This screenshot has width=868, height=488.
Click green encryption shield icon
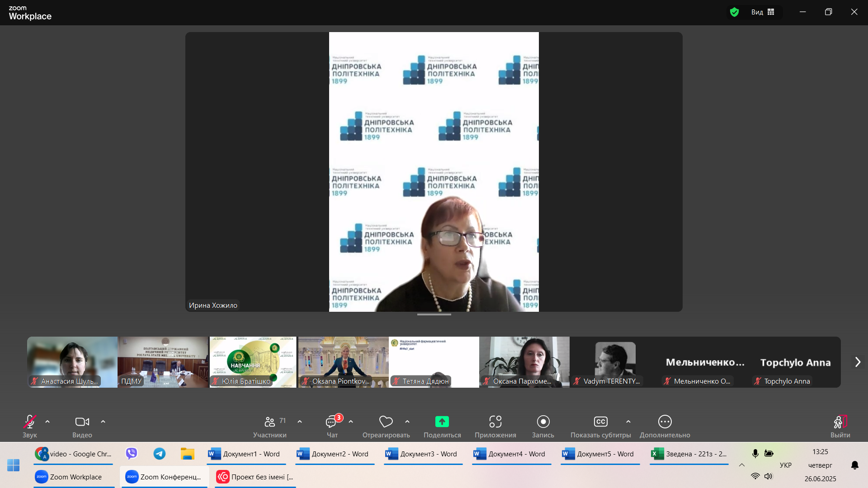(735, 12)
